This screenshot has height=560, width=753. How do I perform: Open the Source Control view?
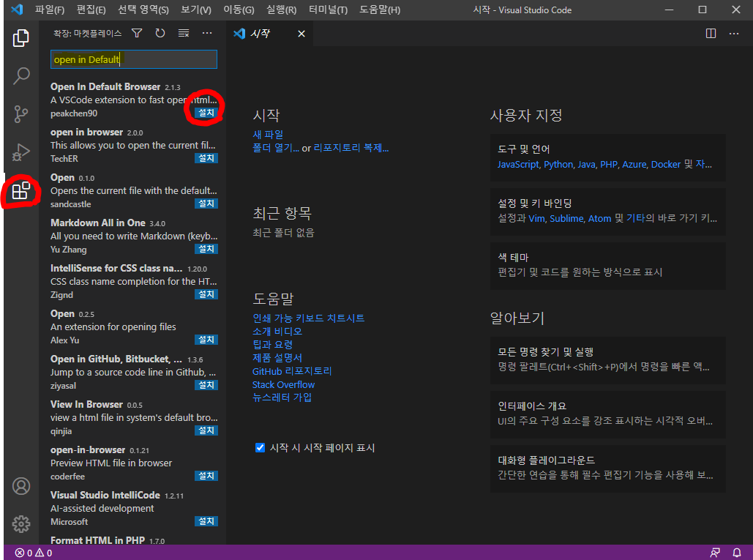[20, 113]
